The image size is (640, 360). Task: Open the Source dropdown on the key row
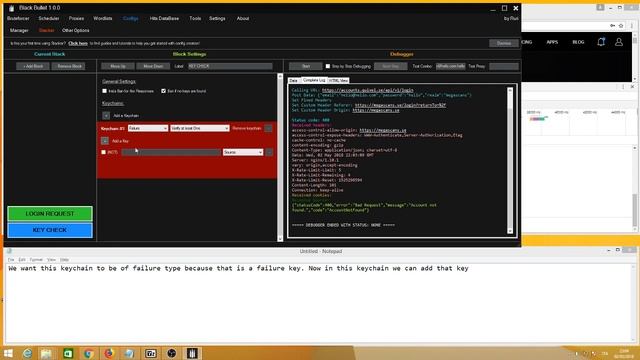(x=243, y=152)
